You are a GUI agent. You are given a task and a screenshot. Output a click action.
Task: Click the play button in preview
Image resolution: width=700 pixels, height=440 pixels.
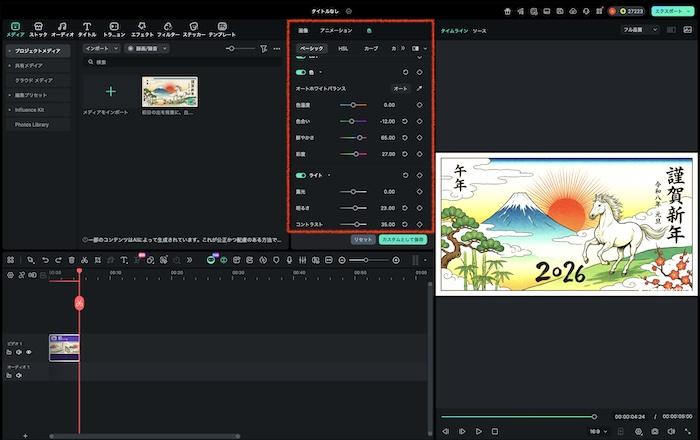(479, 432)
